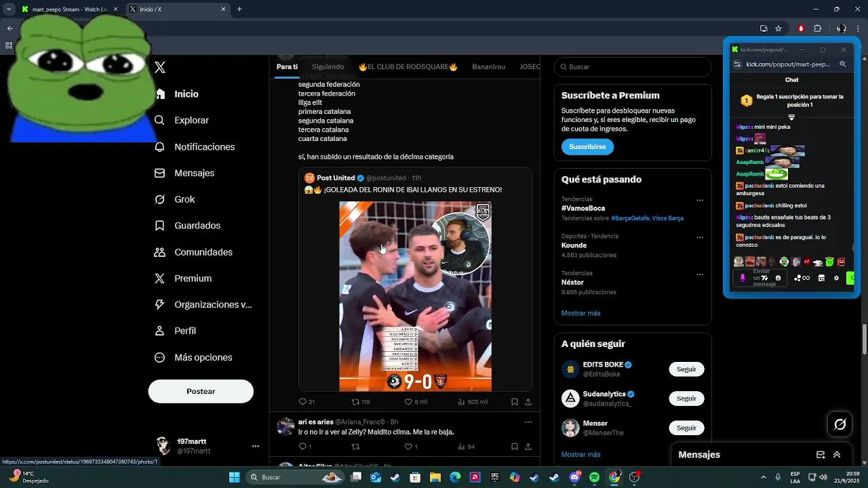Open the EL CLUB DE RODSQUARE tab
This screenshot has width=868, height=488.
pyautogui.click(x=408, y=66)
